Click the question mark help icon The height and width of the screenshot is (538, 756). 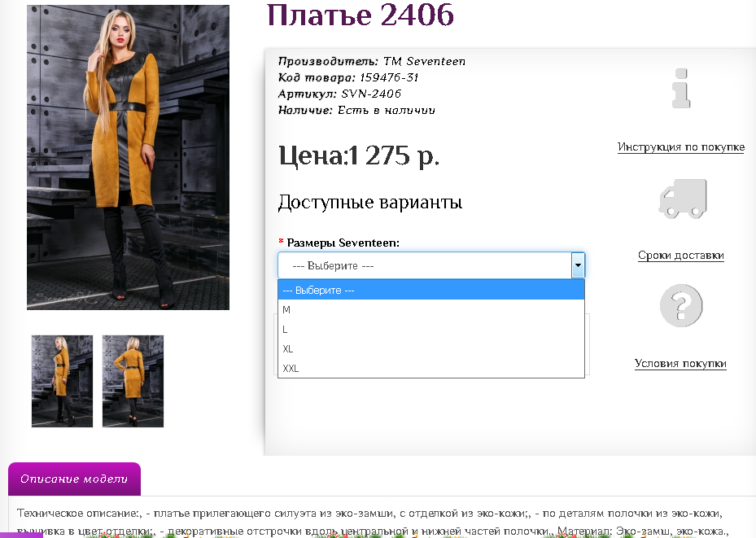click(x=681, y=306)
